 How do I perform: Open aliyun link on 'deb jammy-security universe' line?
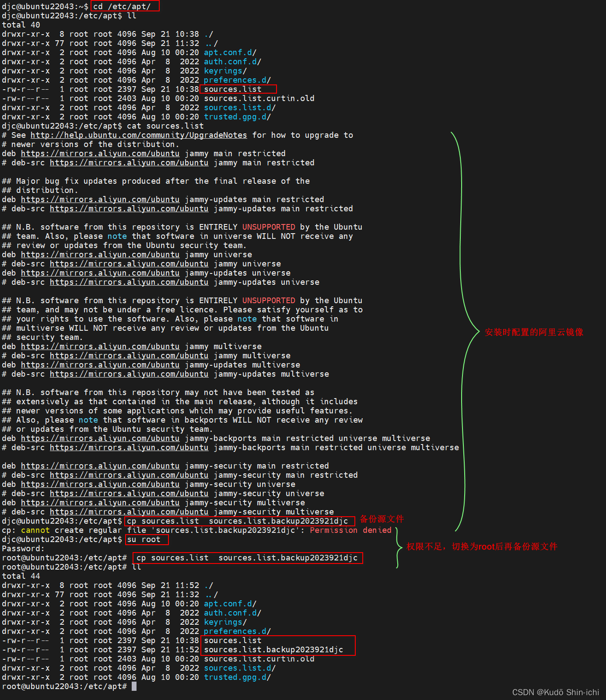click(100, 484)
